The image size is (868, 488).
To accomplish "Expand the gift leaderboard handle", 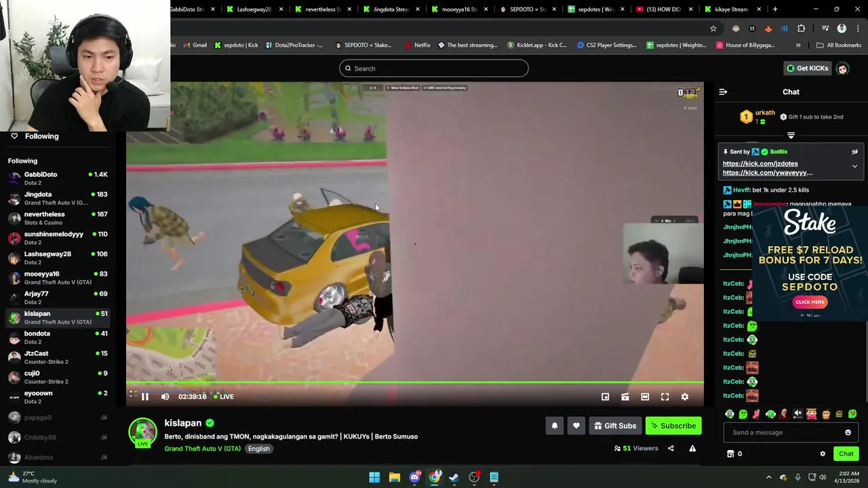I will 791,136.
